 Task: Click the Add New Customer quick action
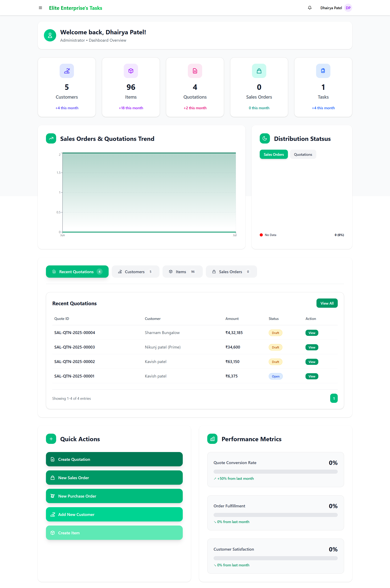pyautogui.click(x=114, y=514)
